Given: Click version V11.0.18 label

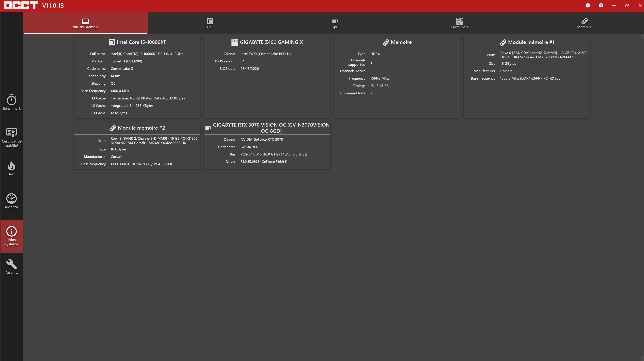Looking at the screenshot, I should (x=53, y=6).
